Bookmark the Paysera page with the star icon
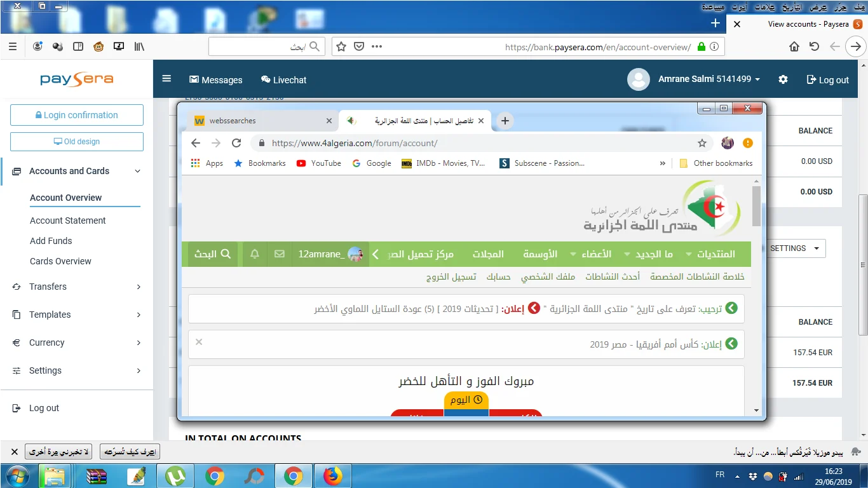Image resolution: width=868 pixels, height=488 pixels. coord(341,46)
